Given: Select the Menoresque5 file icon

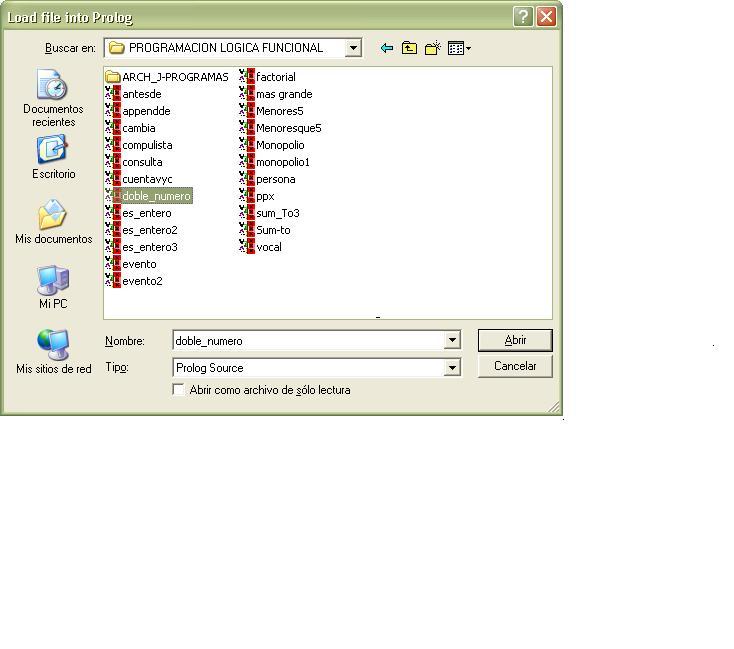Looking at the screenshot, I should (247, 127).
